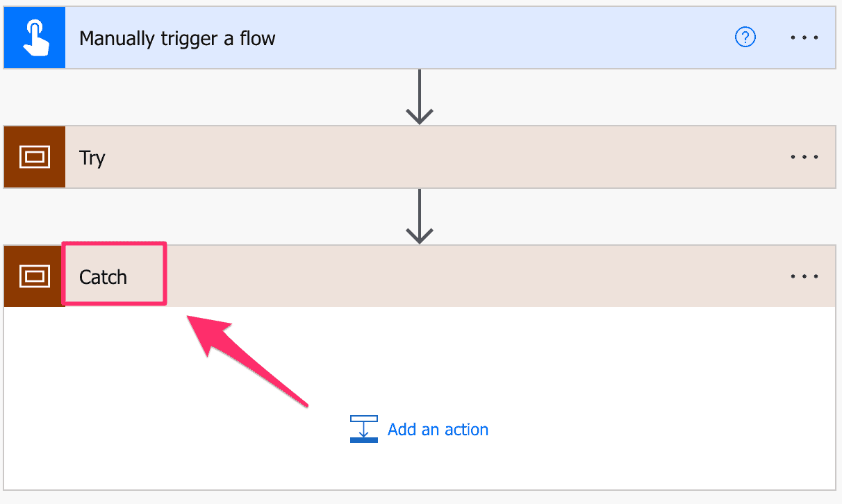Click the Try scope icon
Image resolution: width=842 pixels, height=504 pixels.
(34, 157)
